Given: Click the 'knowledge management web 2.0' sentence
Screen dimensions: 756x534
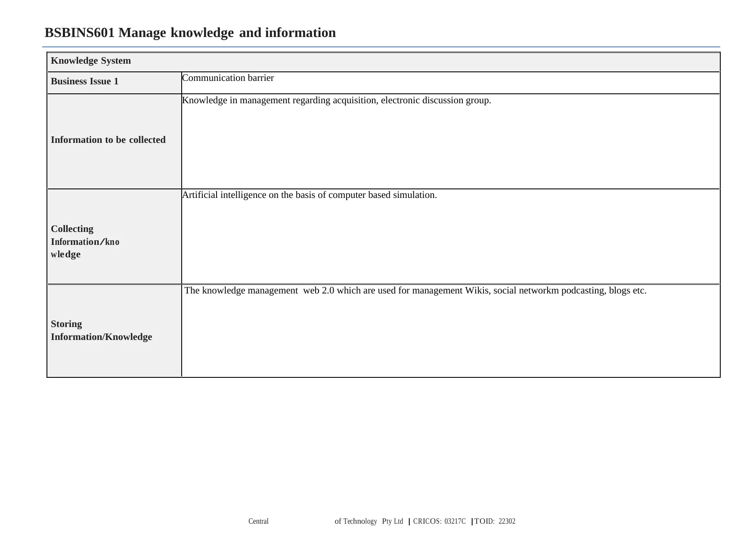Looking at the screenshot, I should coord(415,290).
